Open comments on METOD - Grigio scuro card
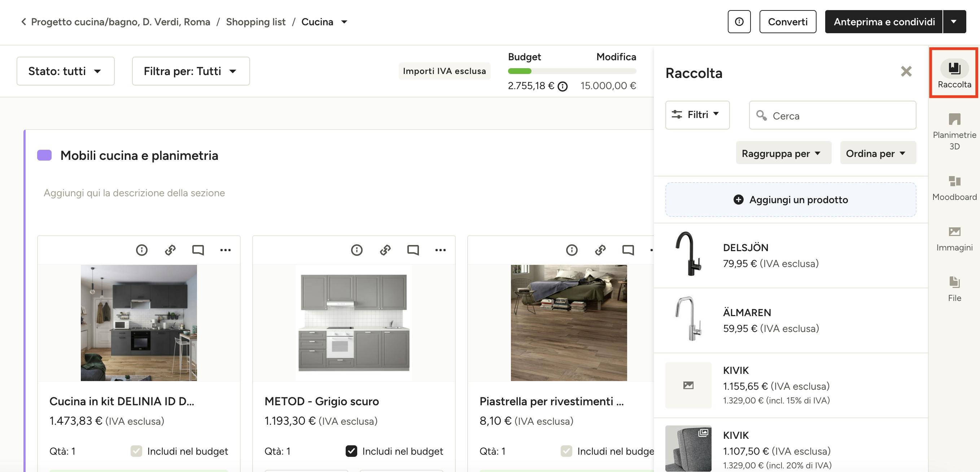980x472 pixels. (413, 250)
